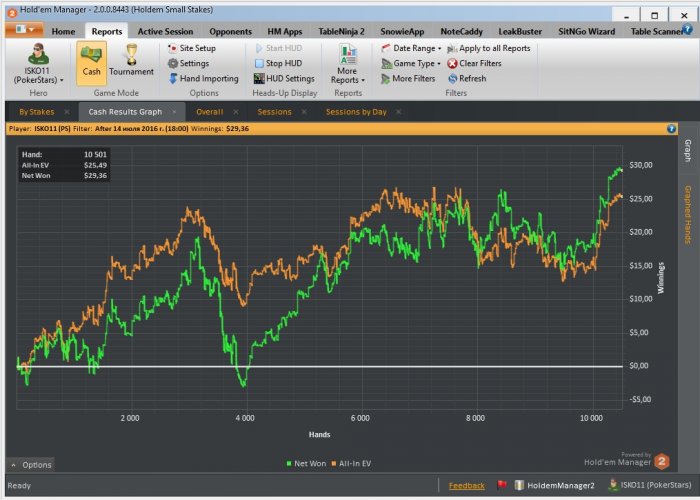The width and height of the screenshot is (700, 500).
Task: Open the More Reports dropdown
Action: click(347, 63)
